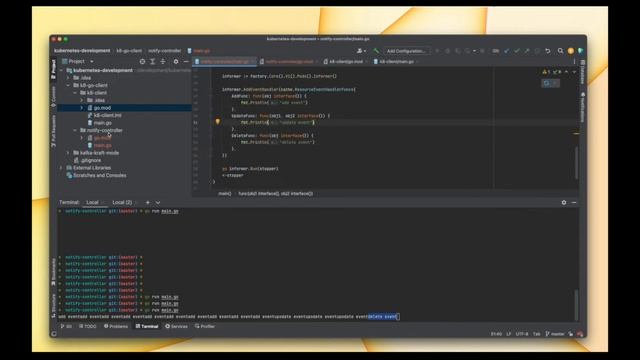Collapse the k8-client folder

tap(75, 93)
